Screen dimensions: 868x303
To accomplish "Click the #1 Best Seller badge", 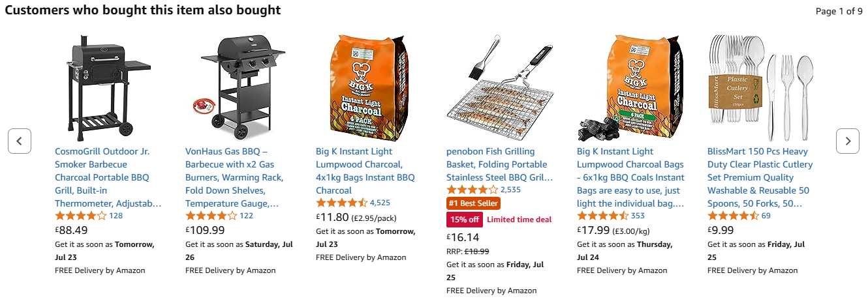I will click(473, 203).
